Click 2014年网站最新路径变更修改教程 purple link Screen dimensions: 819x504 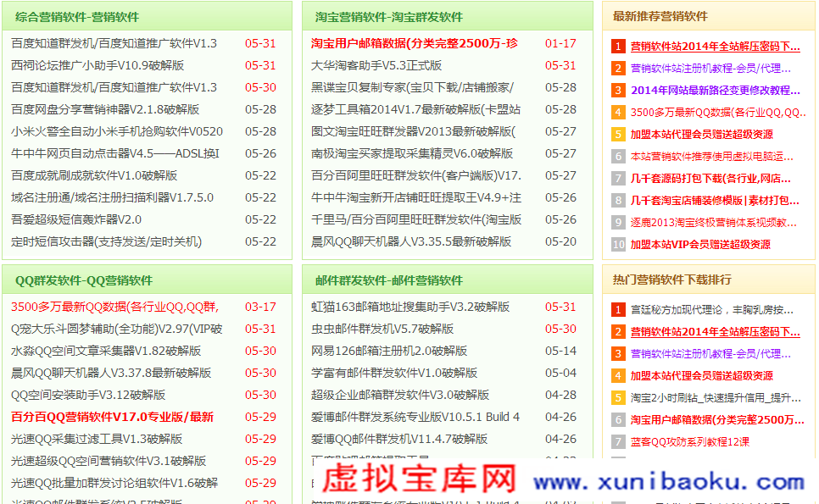click(x=715, y=91)
